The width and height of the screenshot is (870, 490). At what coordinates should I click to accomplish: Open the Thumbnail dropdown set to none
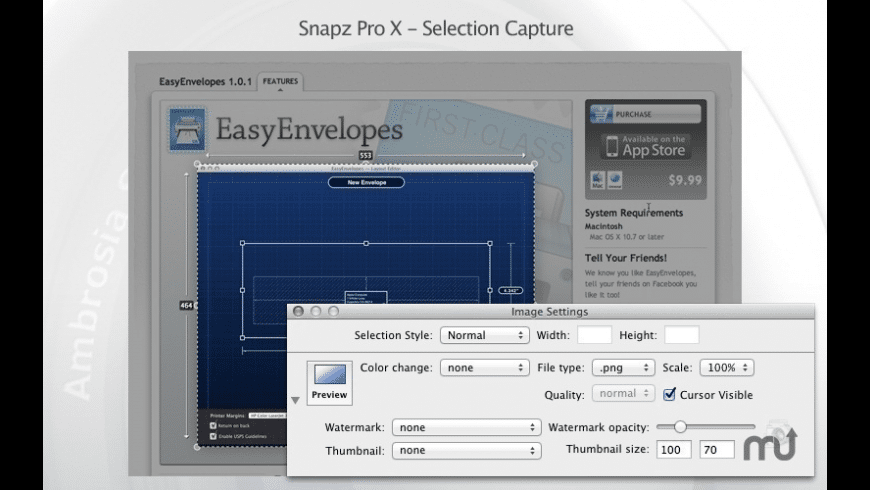point(467,450)
